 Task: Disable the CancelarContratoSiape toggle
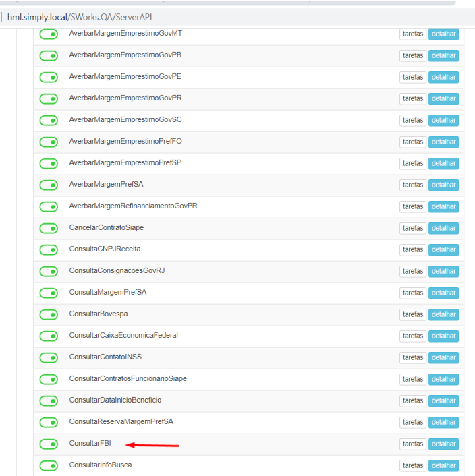tap(49, 229)
